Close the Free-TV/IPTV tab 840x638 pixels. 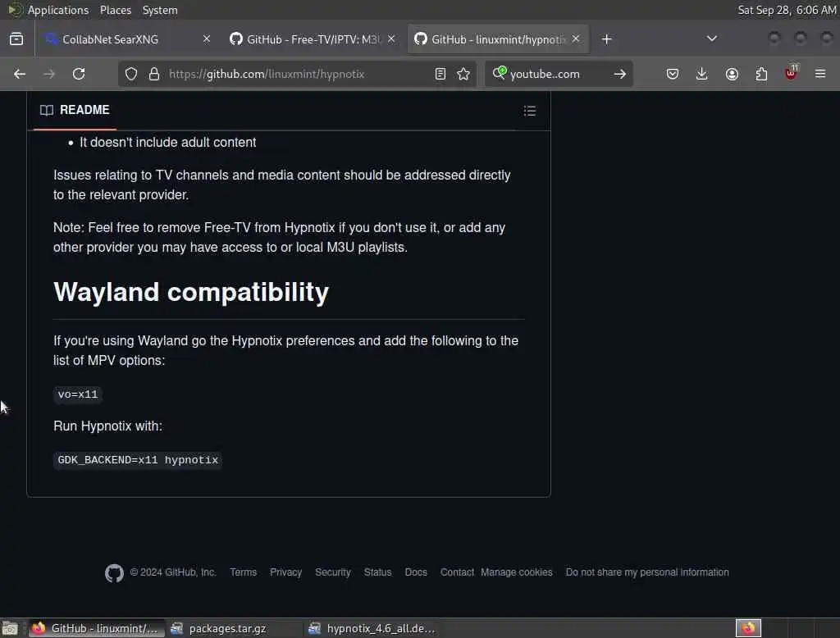tap(391, 39)
